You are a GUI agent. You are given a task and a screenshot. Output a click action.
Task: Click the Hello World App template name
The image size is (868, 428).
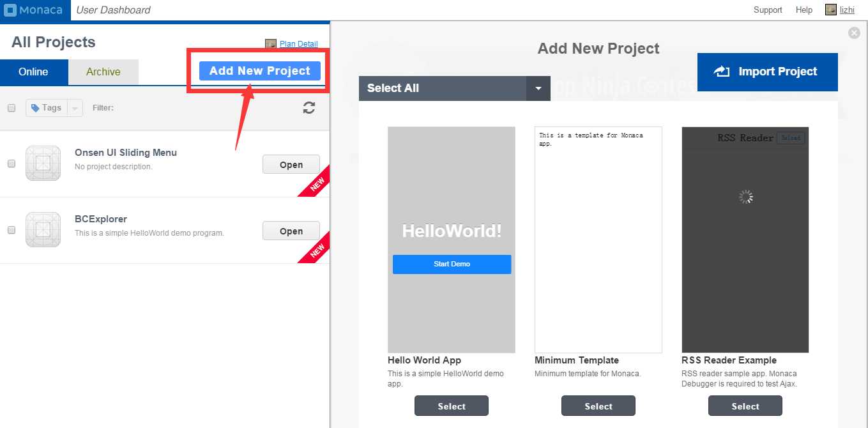(424, 360)
